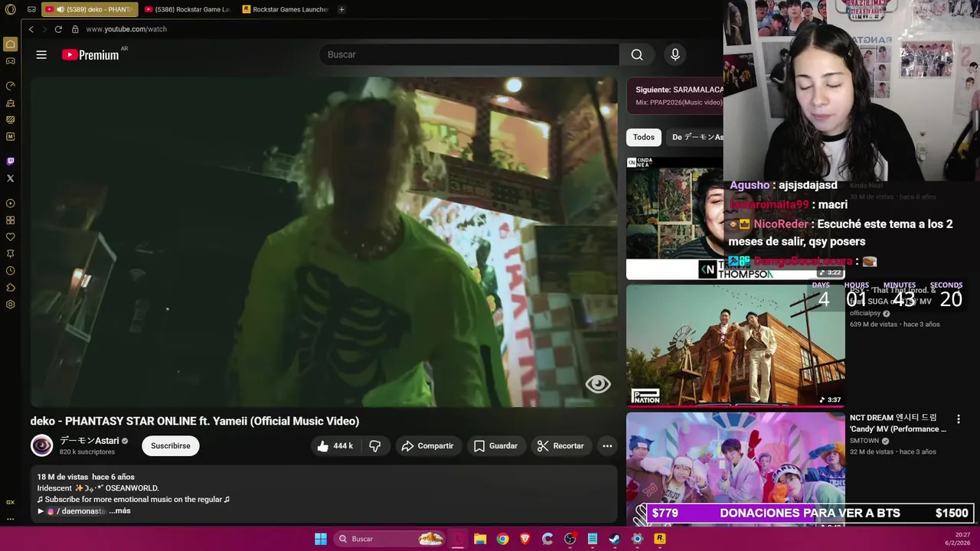The image size is (980, 551).
Task: Click the Suscribirse button
Action: (171, 445)
